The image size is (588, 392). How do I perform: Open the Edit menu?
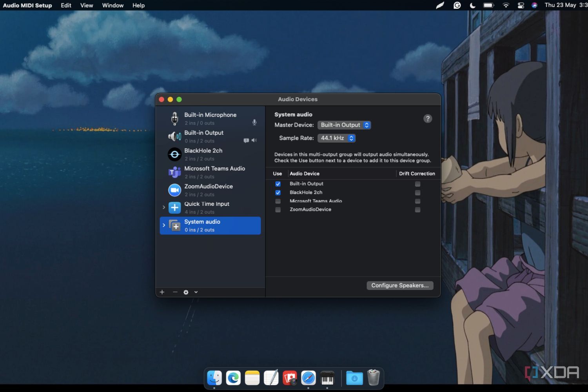pos(66,5)
